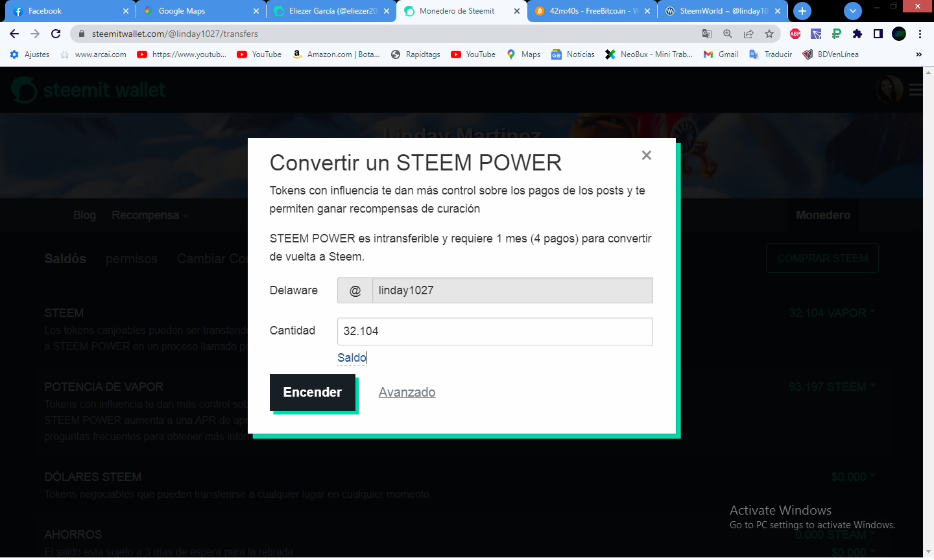Click the zoom magnifier icon in address bar
The width and height of the screenshot is (934, 560).
coord(728,34)
